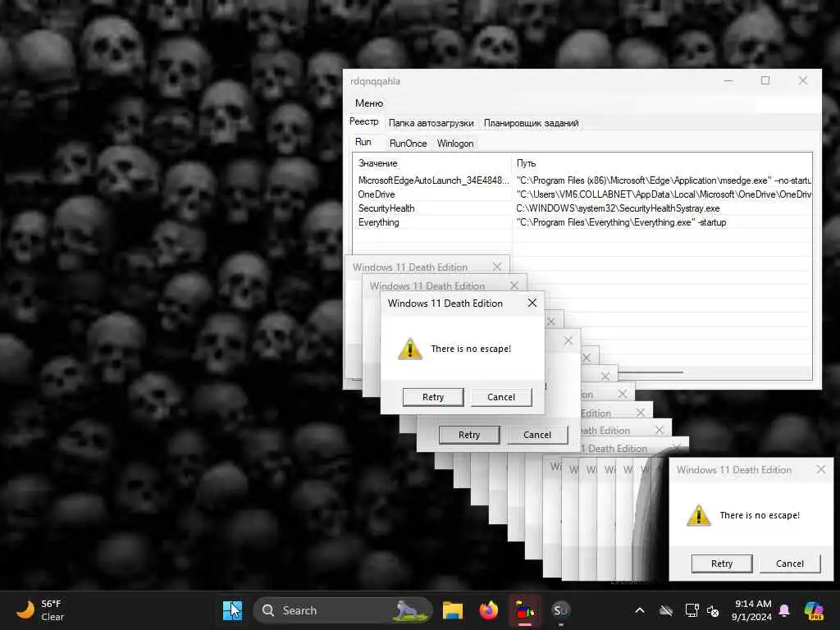Click the Everything.exe -startup path cell
The image size is (840, 630).
(x=622, y=222)
